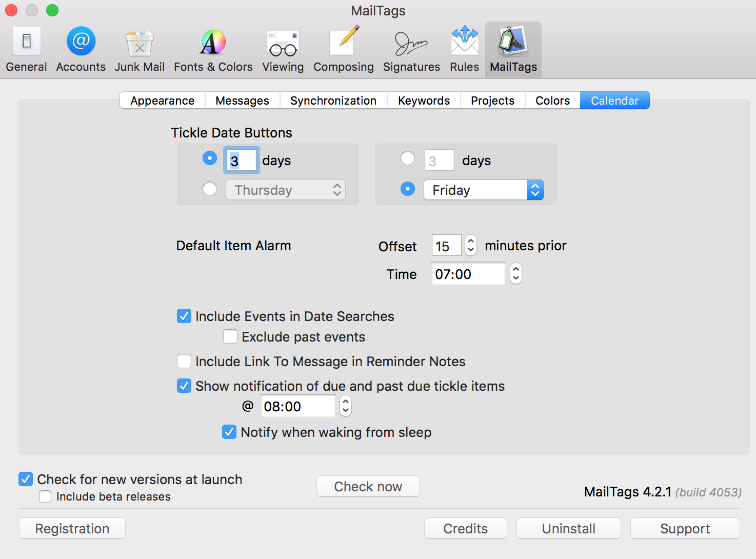Open the General preferences pane

[26, 50]
